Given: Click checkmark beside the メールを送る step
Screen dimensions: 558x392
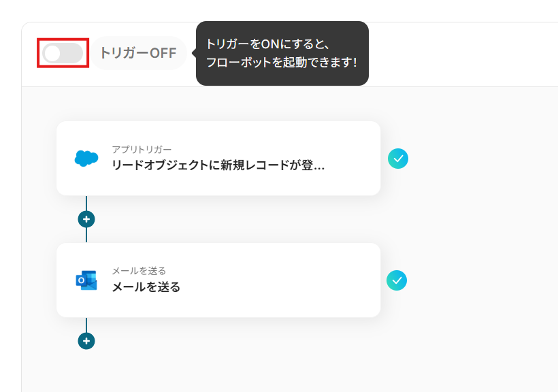Looking at the screenshot, I should tap(397, 280).
